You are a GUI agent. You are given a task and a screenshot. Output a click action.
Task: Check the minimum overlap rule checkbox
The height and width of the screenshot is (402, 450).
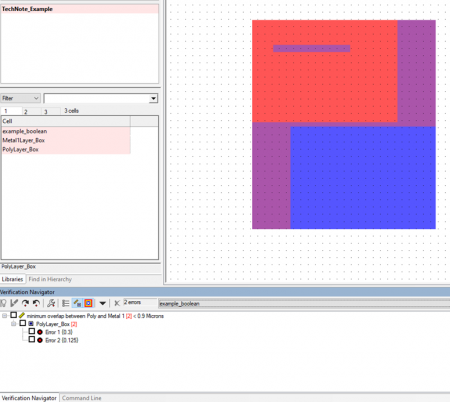[14, 315]
